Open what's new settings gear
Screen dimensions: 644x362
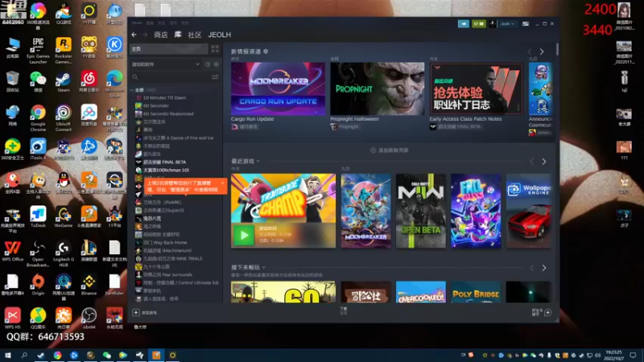coord(266,51)
